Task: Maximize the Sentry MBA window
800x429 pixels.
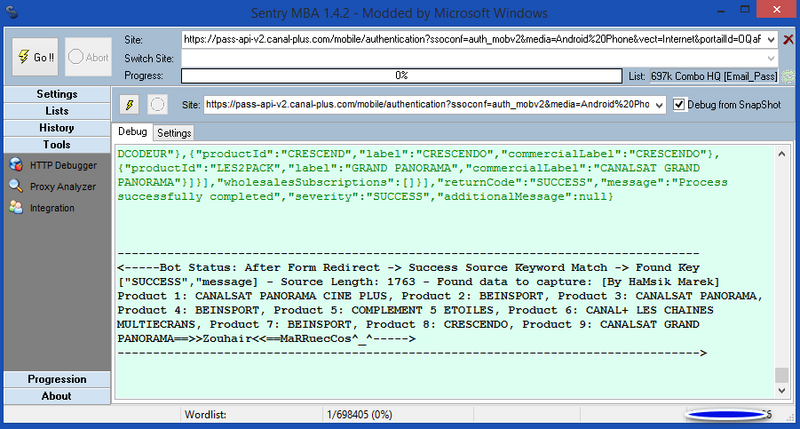Action: [745, 10]
